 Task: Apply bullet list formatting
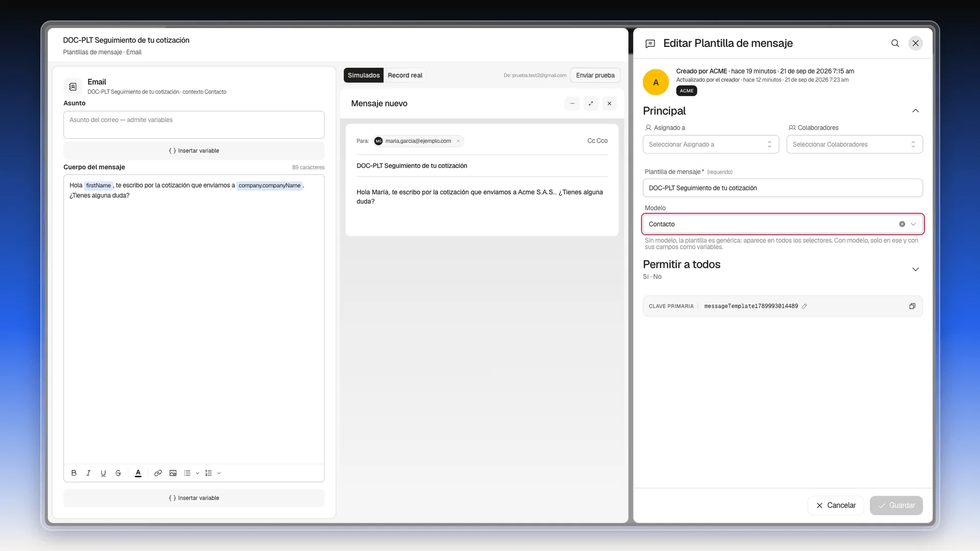(x=187, y=473)
